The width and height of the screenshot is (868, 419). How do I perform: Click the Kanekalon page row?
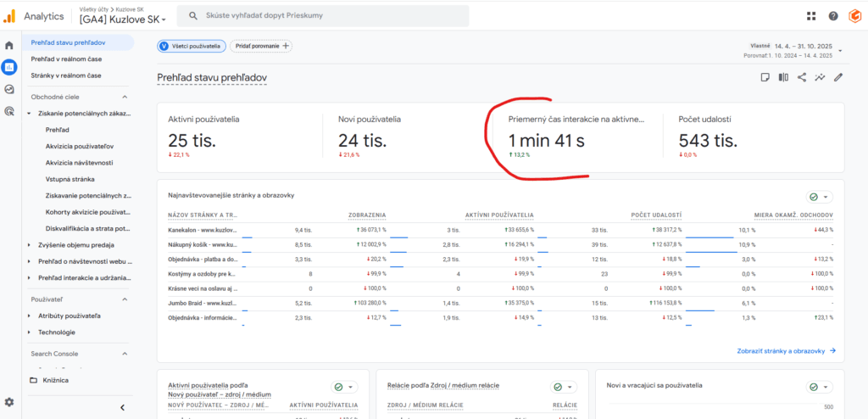coord(500,230)
